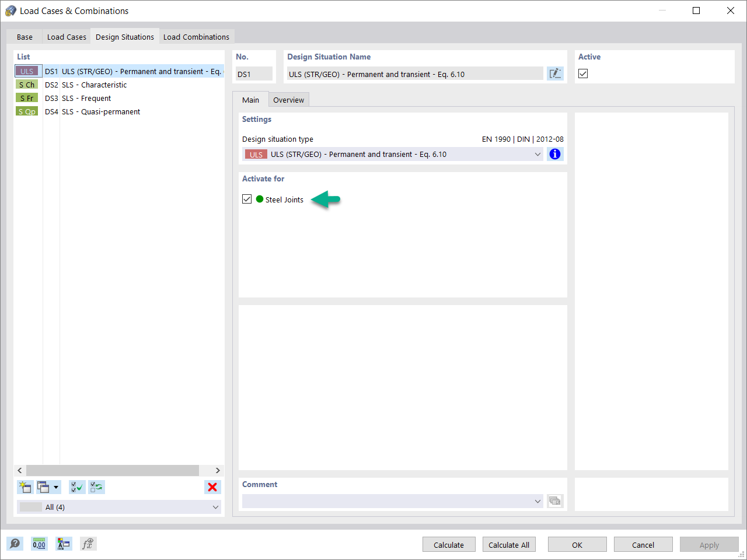Open the copy icon's dropdown arrow
747x560 pixels.
click(x=56, y=487)
